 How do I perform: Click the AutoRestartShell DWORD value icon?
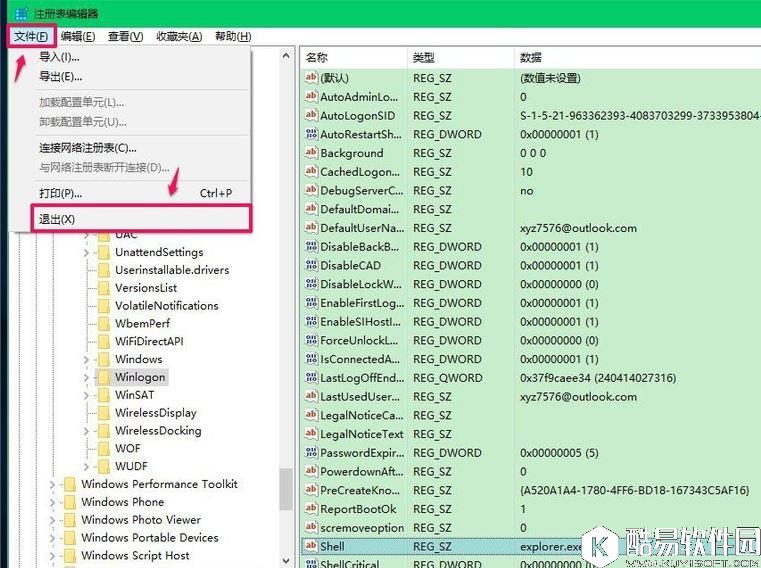[x=311, y=134]
